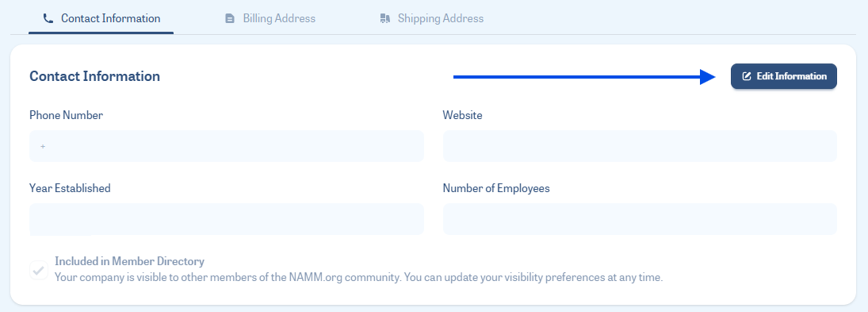Click the phone icon on Contact Information tab
The width and height of the screenshot is (868, 312).
click(48, 18)
